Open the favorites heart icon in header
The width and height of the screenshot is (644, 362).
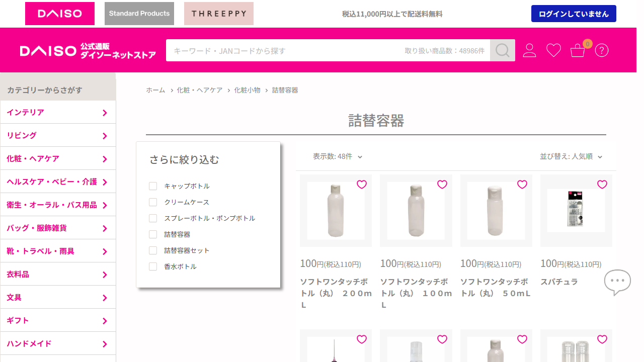pyautogui.click(x=553, y=50)
